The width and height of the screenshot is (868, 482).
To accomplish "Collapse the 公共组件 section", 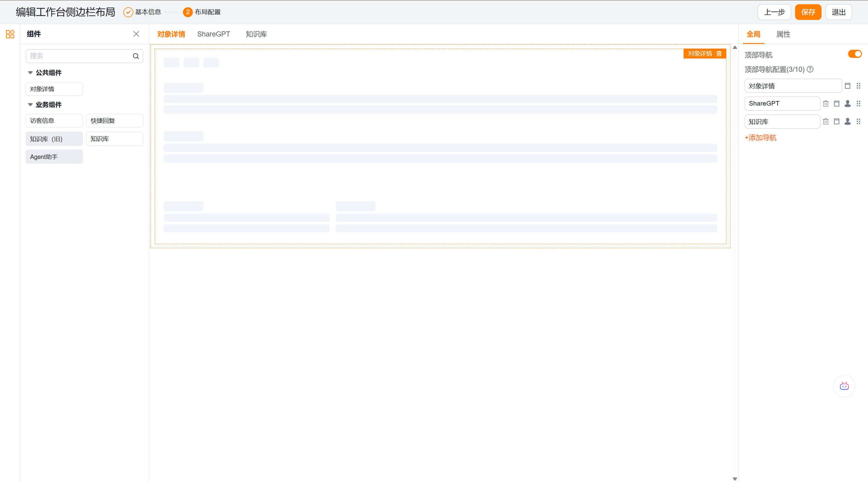I will pyautogui.click(x=30, y=72).
